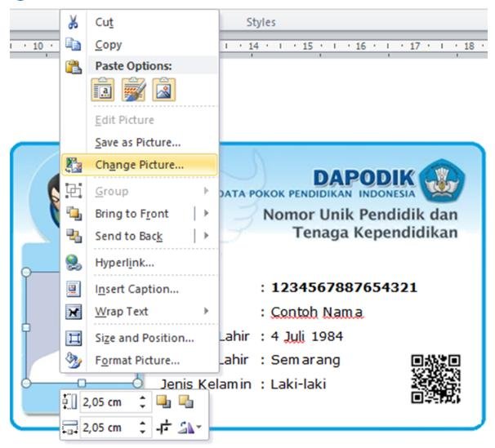The image size is (495, 448).
Task: Click the Paste clipboard icon beside Paste Options
Action: pos(74,67)
